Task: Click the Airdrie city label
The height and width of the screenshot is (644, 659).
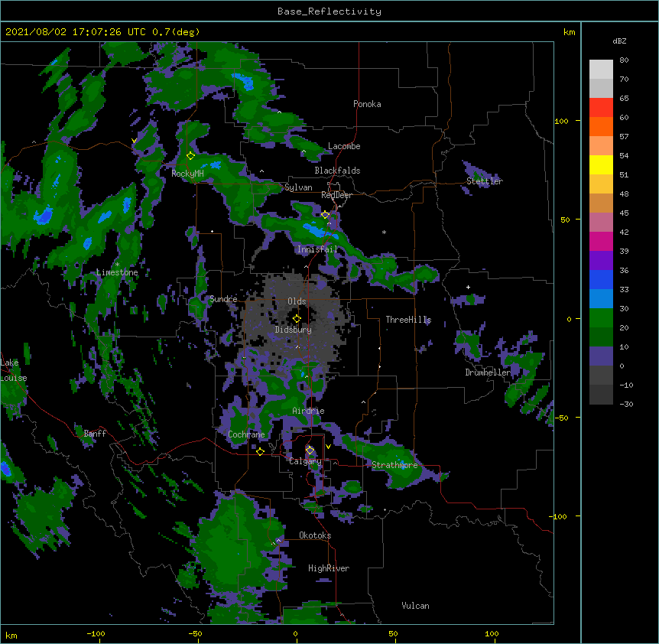Action: pos(309,411)
